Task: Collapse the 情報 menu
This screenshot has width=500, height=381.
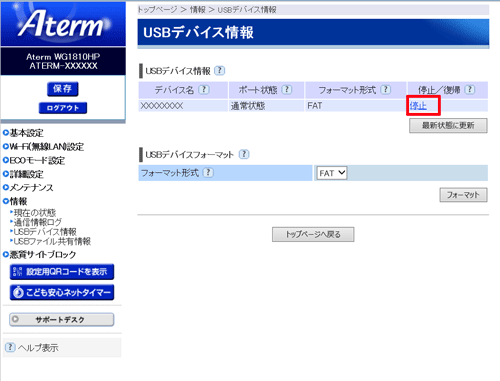Action: (15, 201)
